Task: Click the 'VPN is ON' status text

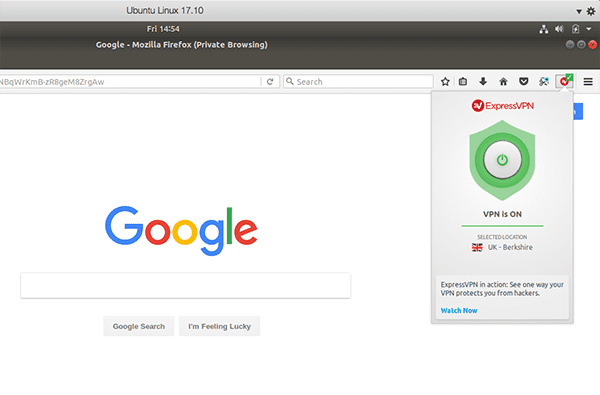Action: [x=502, y=214]
